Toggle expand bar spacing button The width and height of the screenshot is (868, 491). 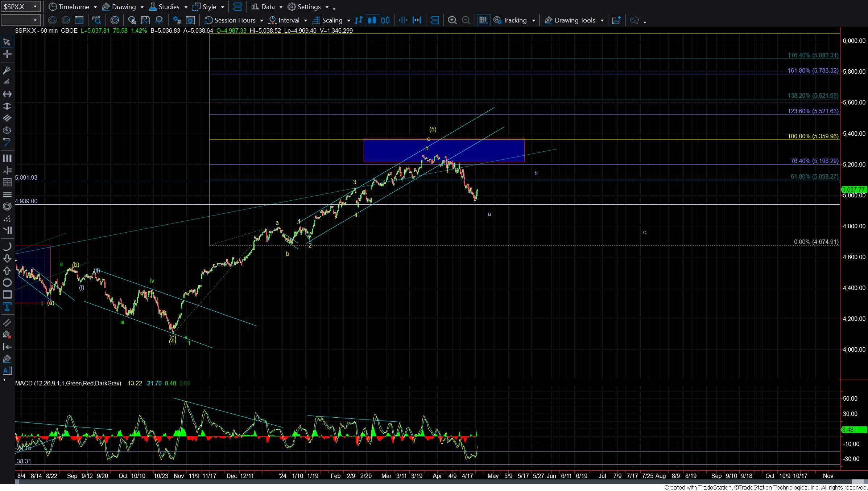[417, 20]
